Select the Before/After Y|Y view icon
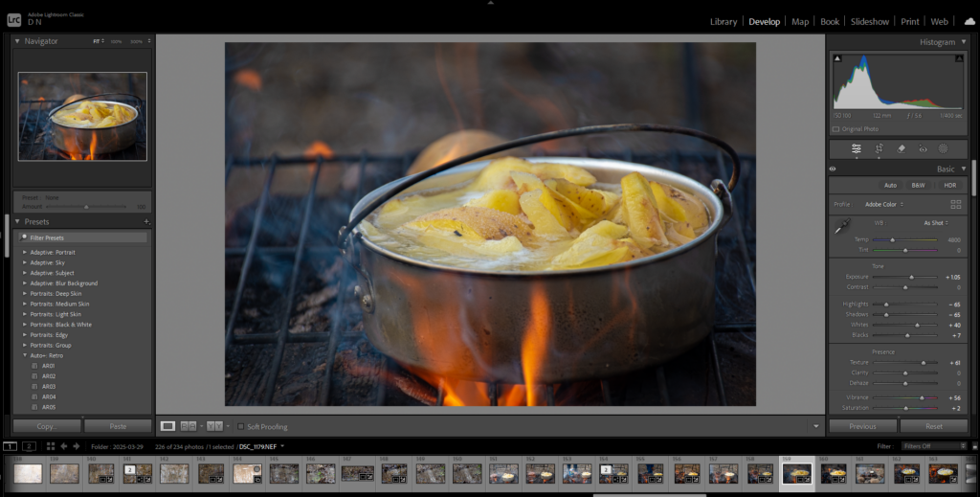 214,426
